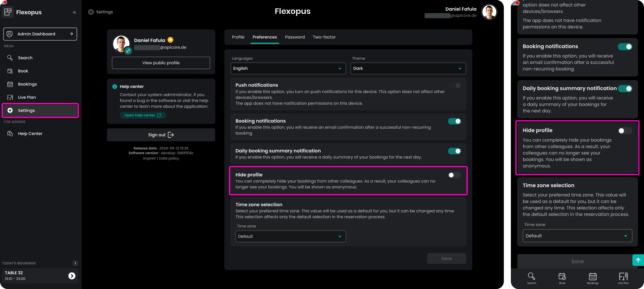Click View public profile button
Viewport: 644px width, 289px height.
[161, 63]
